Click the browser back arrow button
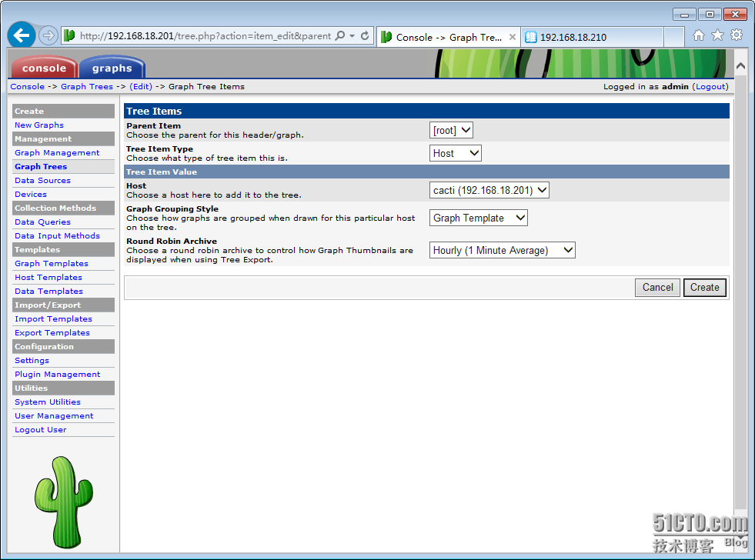This screenshot has width=755, height=560. (x=22, y=35)
